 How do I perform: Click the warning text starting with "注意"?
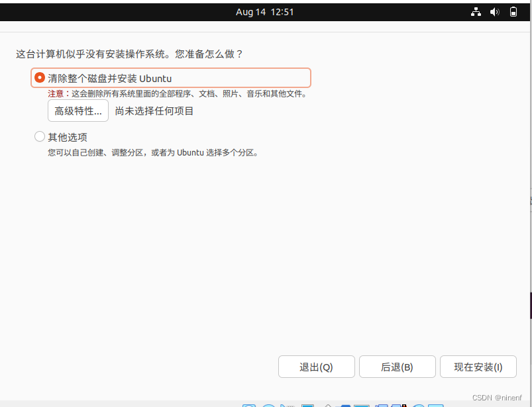(177, 93)
